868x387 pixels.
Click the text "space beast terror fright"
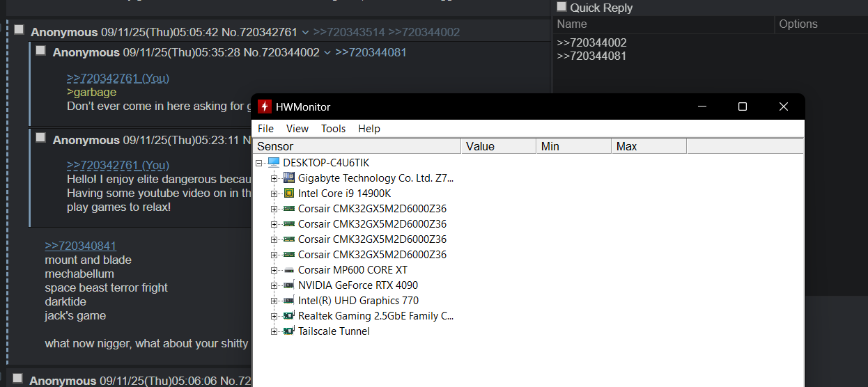[x=107, y=287]
